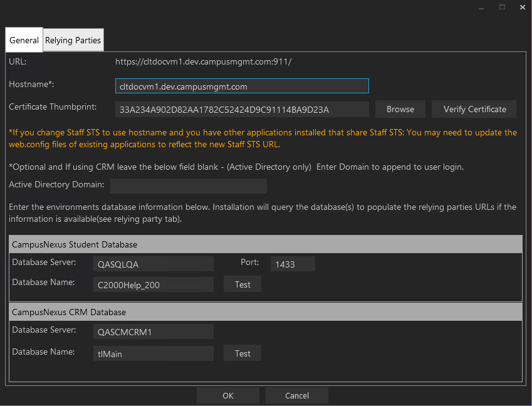532x406 pixels.
Task: Click the Active Directory Domain field
Action: pos(188,185)
